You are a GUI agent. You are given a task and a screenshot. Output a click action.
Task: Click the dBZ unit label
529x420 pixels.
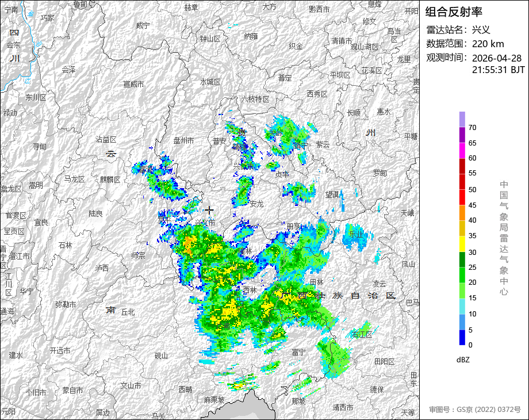click(x=463, y=360)
